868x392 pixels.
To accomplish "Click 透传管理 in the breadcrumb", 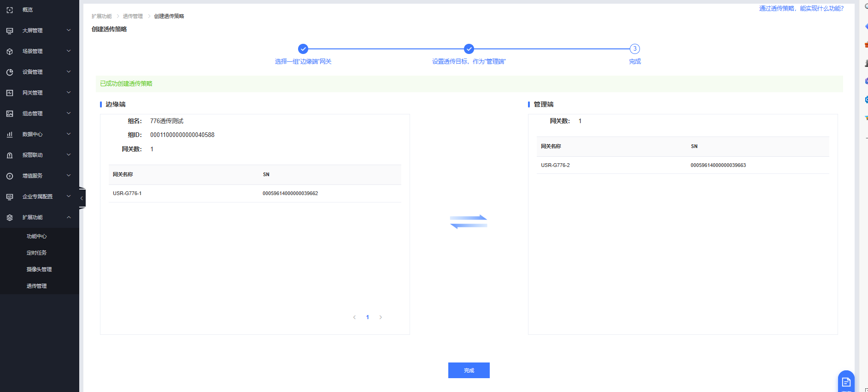I will [x=133, y=16].
